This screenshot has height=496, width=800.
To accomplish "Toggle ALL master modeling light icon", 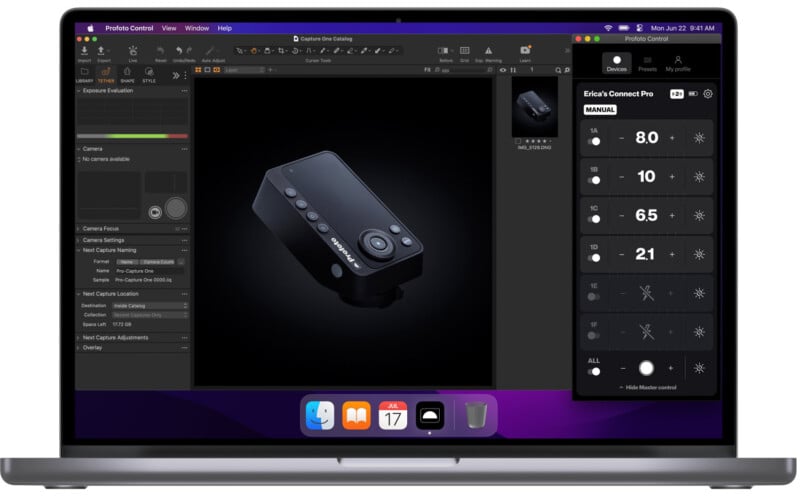I will [x=699, y=368].
